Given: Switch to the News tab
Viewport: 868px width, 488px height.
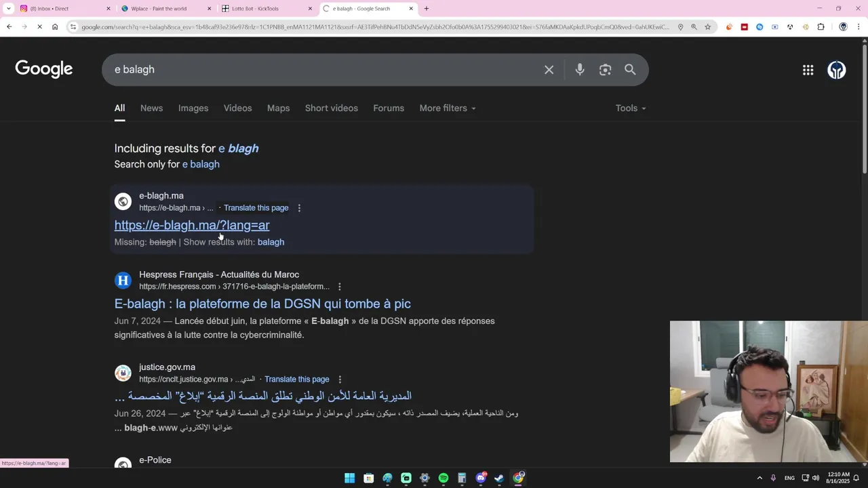Looking at the screenshot, I should click(151, 108).
